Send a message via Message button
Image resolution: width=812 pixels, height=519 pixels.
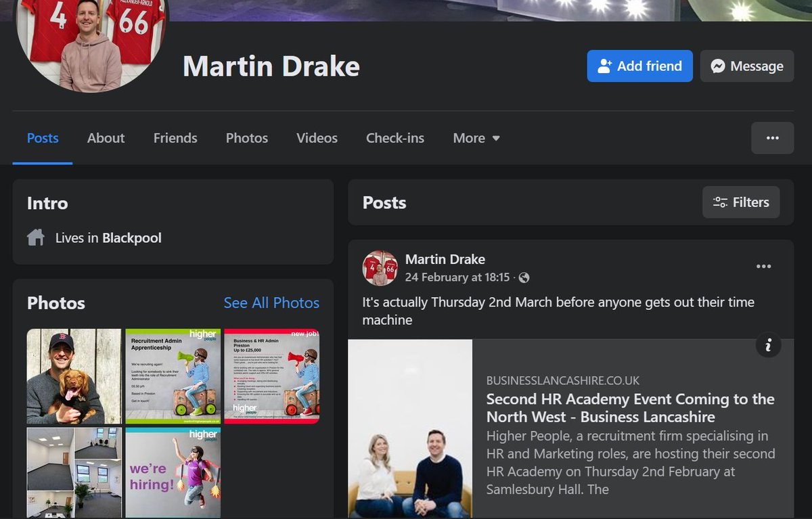click(746, 66)
